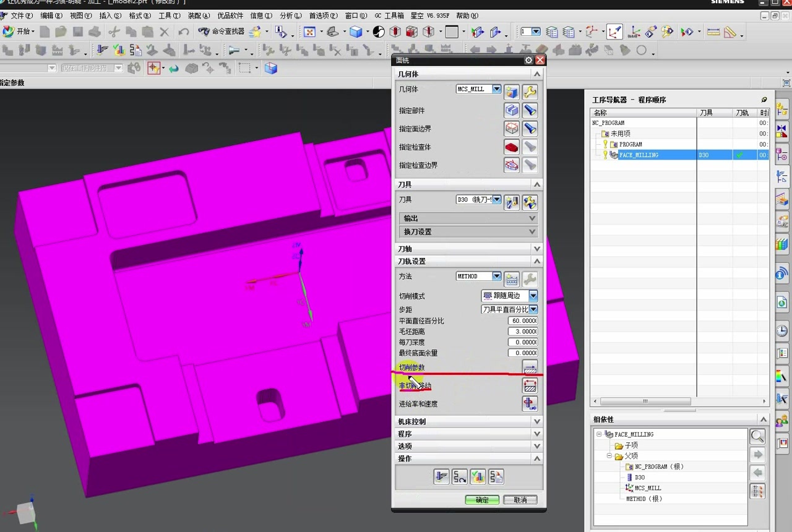Screen dimensions: 792x532
Task: Create new method next to METHOD dropdown
Action: click(512, 279)
